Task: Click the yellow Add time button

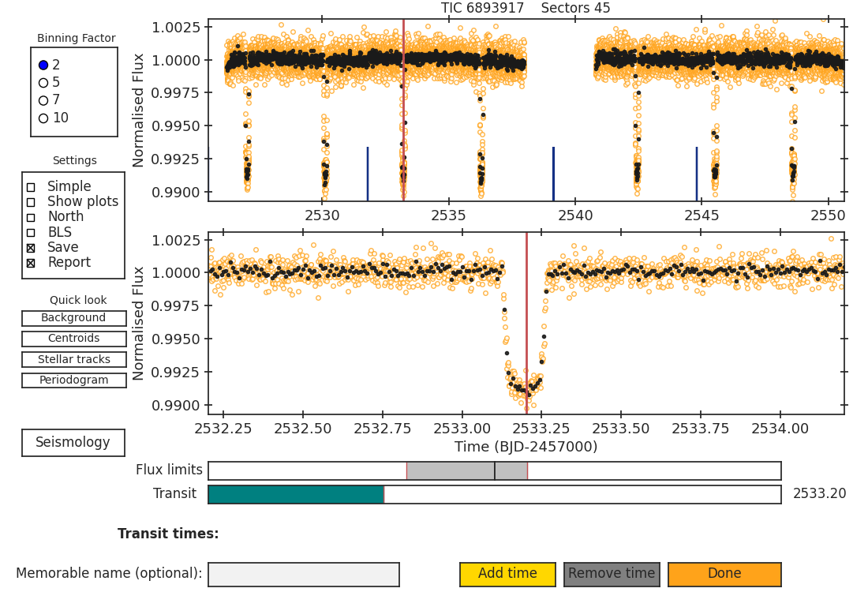Action: pyautogui.click(x=507, y=574)
